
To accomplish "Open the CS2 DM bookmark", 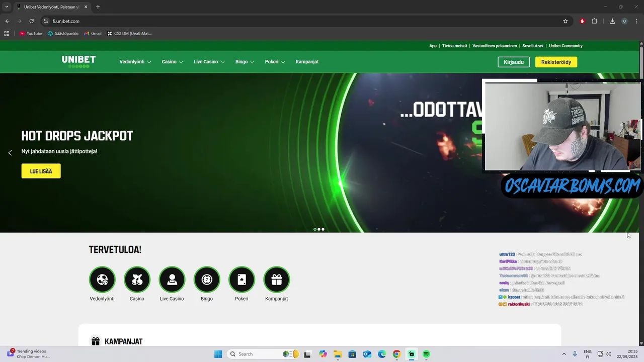I will click(129, 34).
